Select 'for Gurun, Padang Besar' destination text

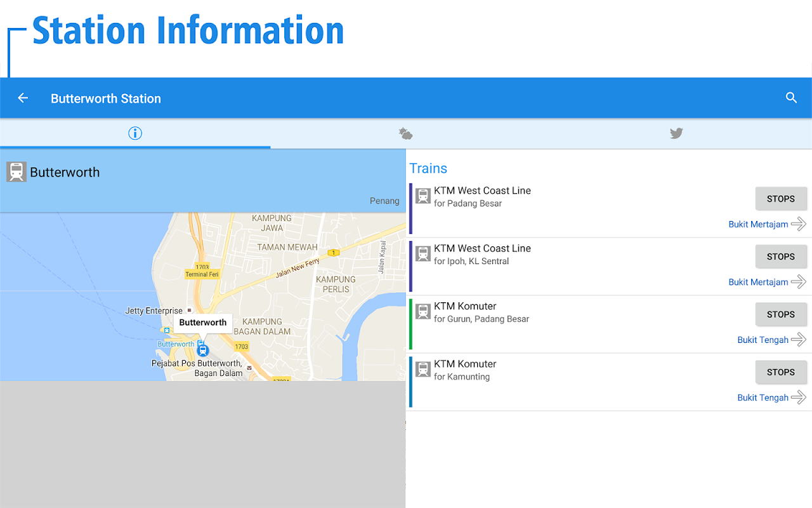[x=481, y=319]
